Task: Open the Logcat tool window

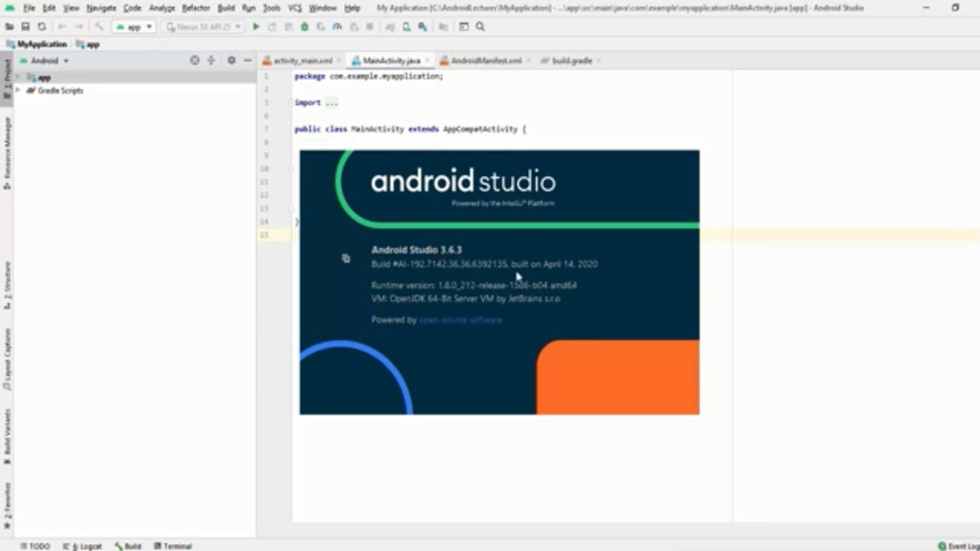Action: pos(82,546)
